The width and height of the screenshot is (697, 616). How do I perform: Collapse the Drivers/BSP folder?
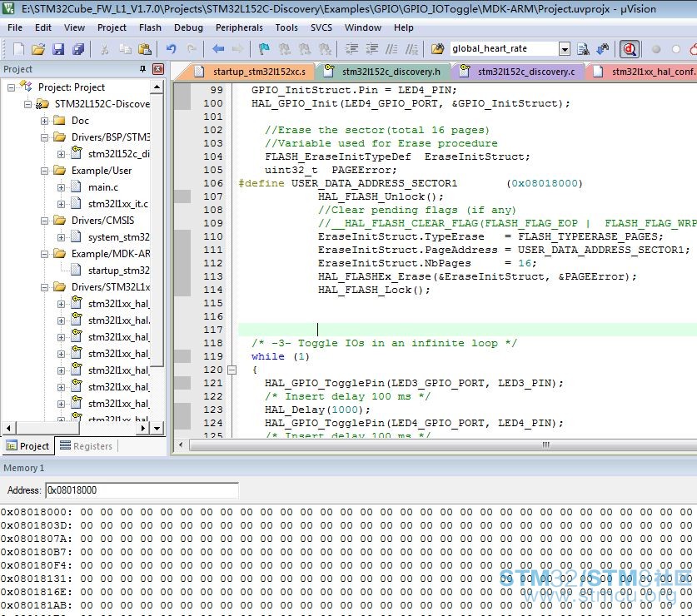click(x=44, y=138)
